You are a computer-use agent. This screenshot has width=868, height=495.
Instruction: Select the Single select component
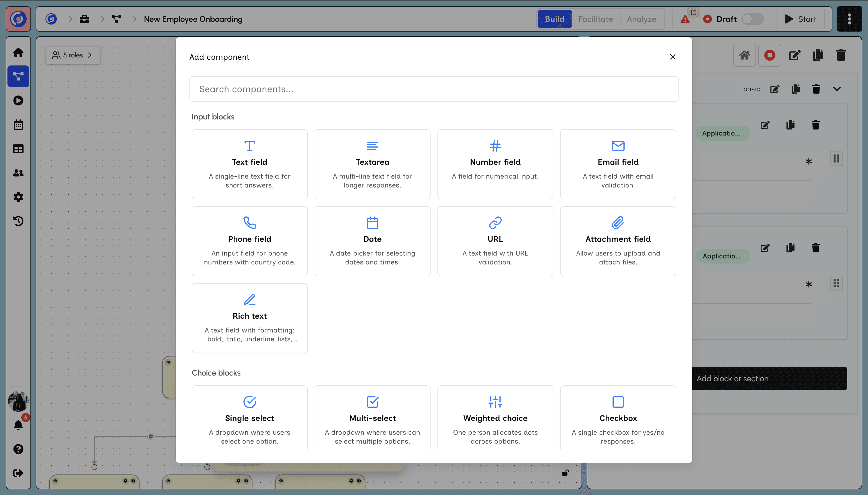pyautogui.click(x=249, y=418)
